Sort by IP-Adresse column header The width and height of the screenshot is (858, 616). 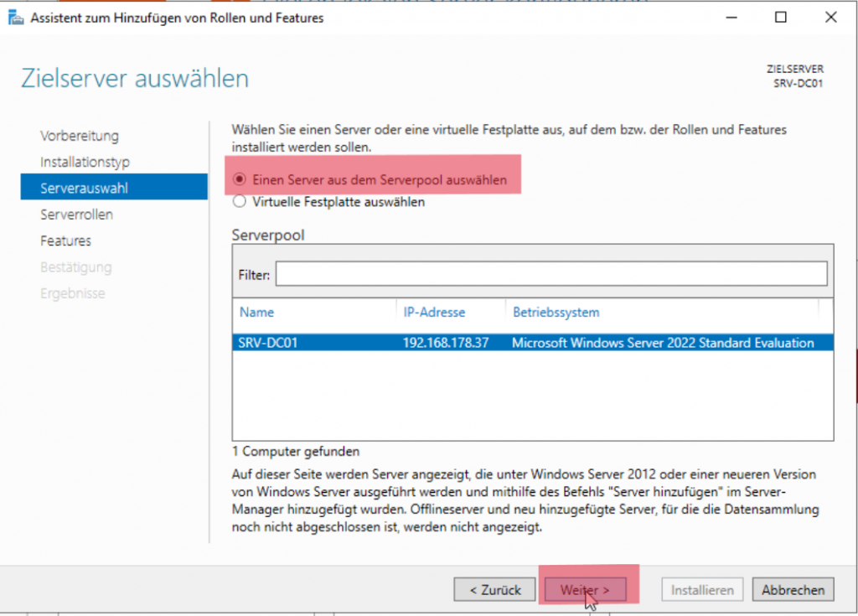click(434, 313)
